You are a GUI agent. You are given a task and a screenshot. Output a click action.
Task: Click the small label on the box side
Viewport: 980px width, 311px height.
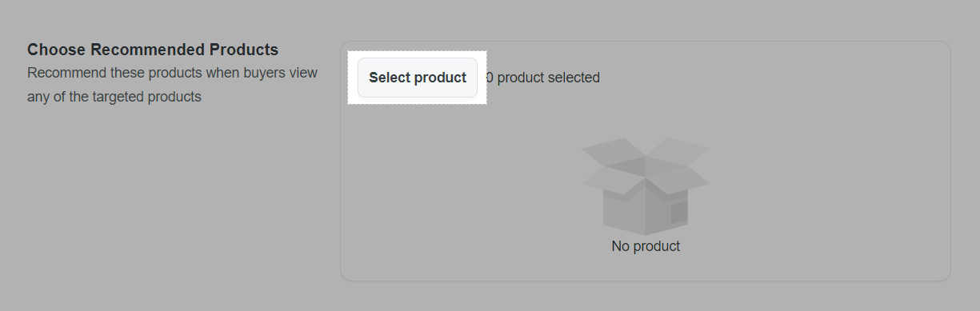click(678, 213)
